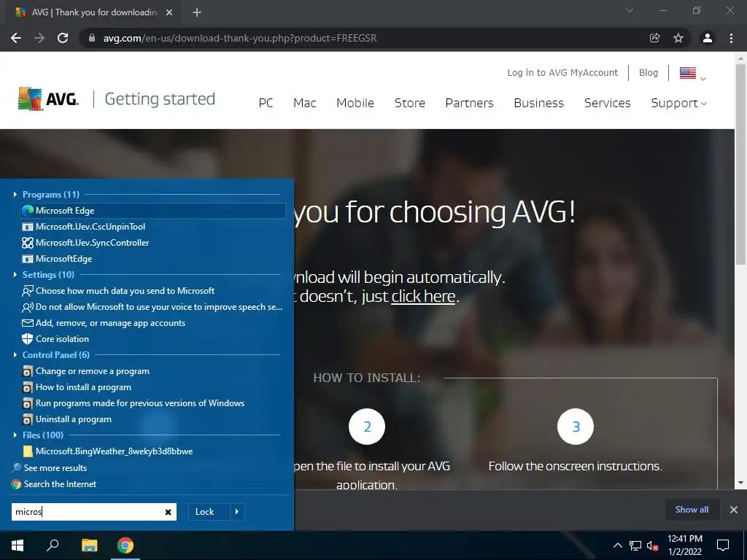Click the Windows Start button
747x560 pixels.
click(x=18, y=545)
